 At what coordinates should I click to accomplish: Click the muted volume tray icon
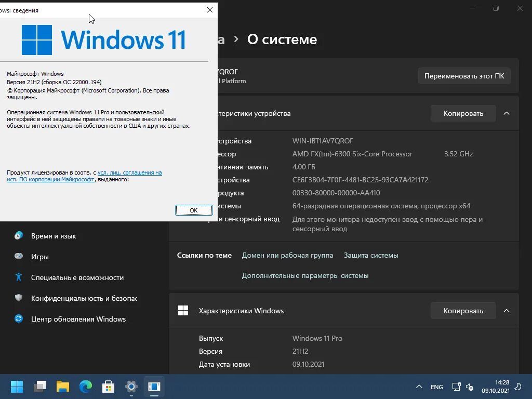470,387
